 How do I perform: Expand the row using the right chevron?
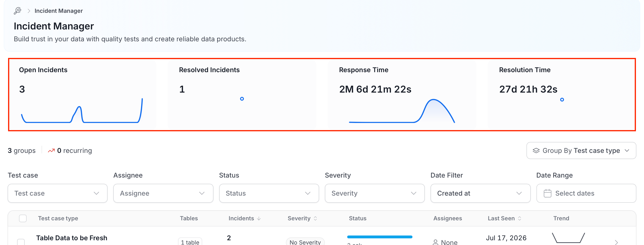tap(616, 242)
